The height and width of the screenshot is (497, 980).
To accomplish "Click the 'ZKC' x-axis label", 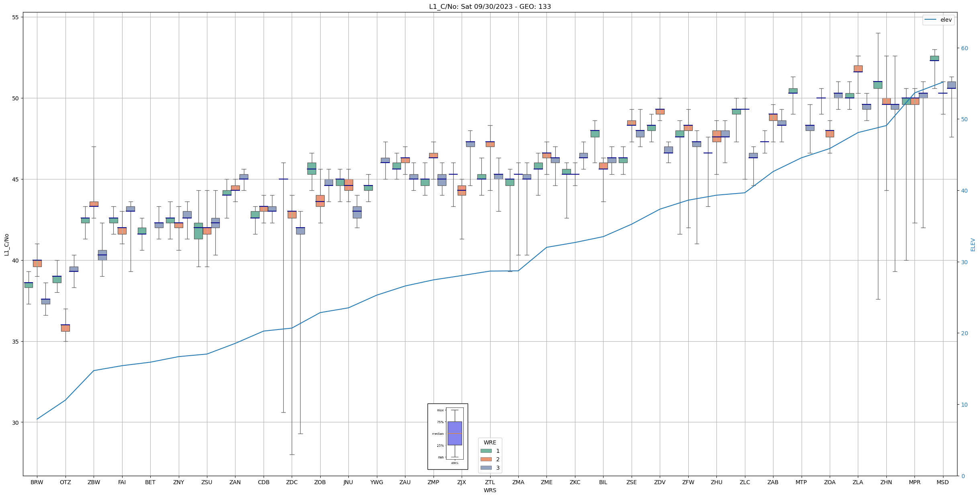I will (575, 482).
